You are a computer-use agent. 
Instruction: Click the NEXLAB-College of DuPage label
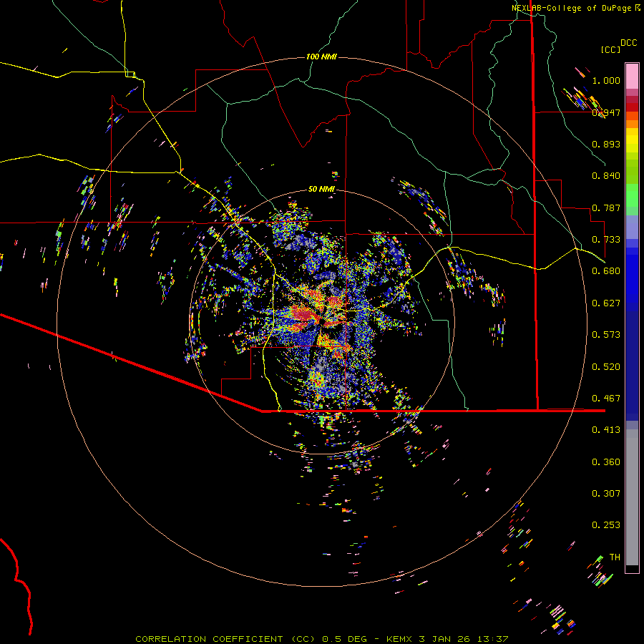572,8
